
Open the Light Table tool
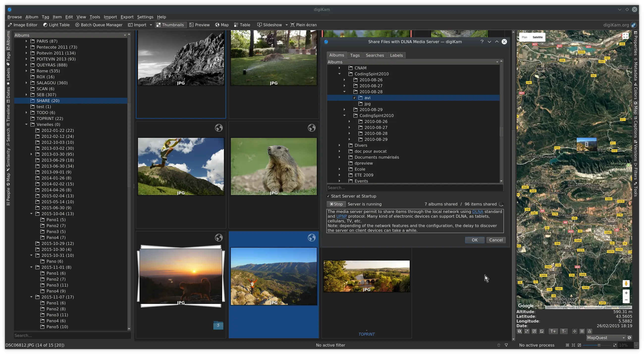[x=56, y=25]
